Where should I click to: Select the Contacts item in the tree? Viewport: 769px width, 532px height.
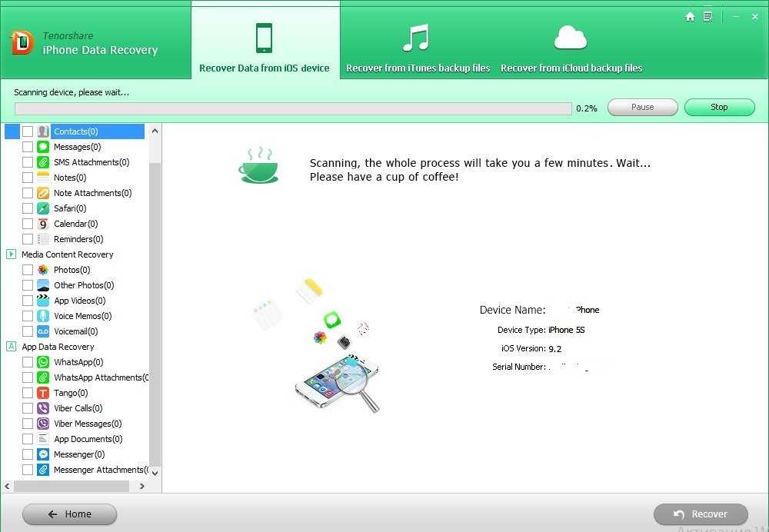(75, 131)
